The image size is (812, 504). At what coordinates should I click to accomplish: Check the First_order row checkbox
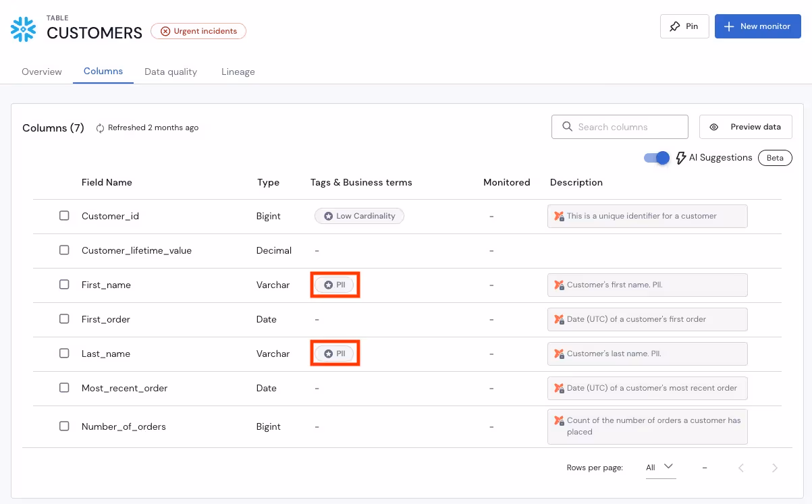(64, 319)
